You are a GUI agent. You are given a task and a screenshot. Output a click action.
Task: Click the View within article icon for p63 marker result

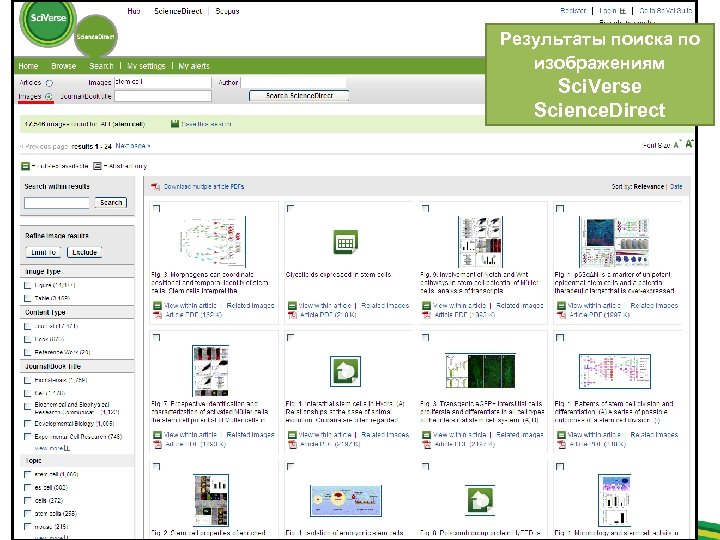point(561,305)
